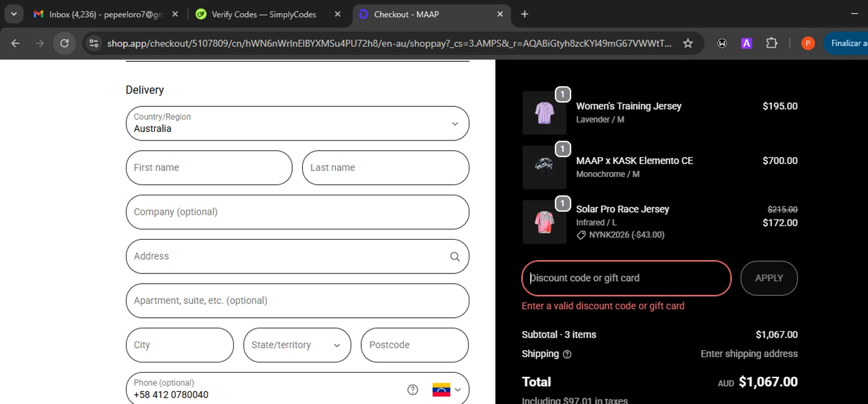Image resolution: width=868 pixels, height=404 pixels.
Task: Click the Finalizar update button
Action: pyautogui.click(x=846, y=43)
